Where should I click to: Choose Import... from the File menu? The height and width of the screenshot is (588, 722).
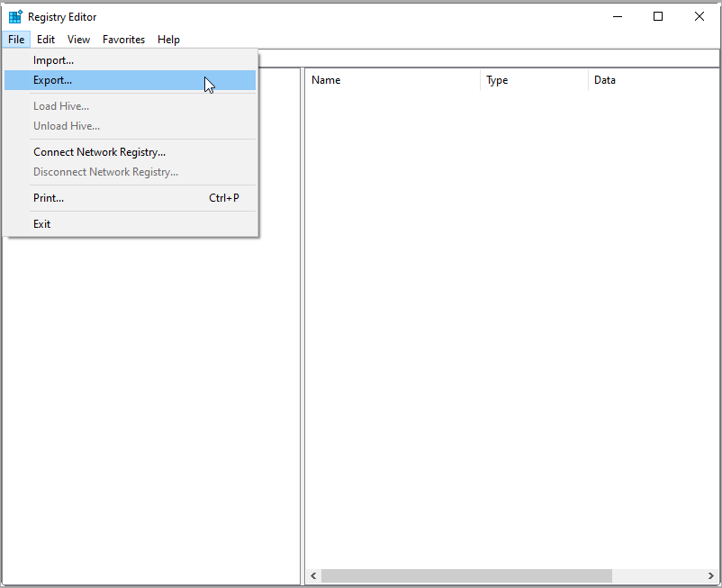coord(54,60)
